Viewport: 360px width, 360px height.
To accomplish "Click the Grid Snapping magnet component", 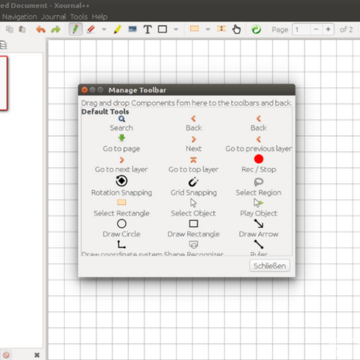I will 194,186.
